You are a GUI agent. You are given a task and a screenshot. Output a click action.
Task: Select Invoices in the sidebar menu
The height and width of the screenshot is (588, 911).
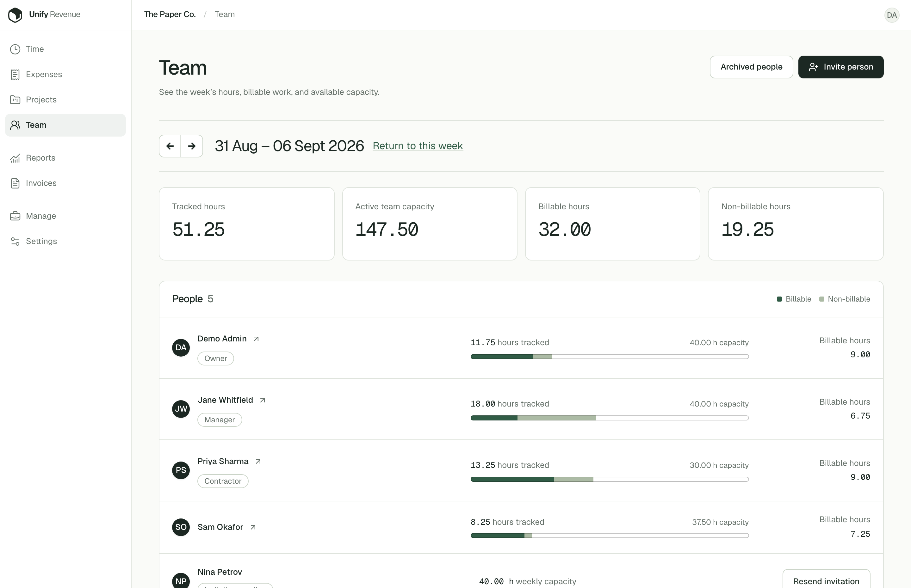[x=65, y=183]
